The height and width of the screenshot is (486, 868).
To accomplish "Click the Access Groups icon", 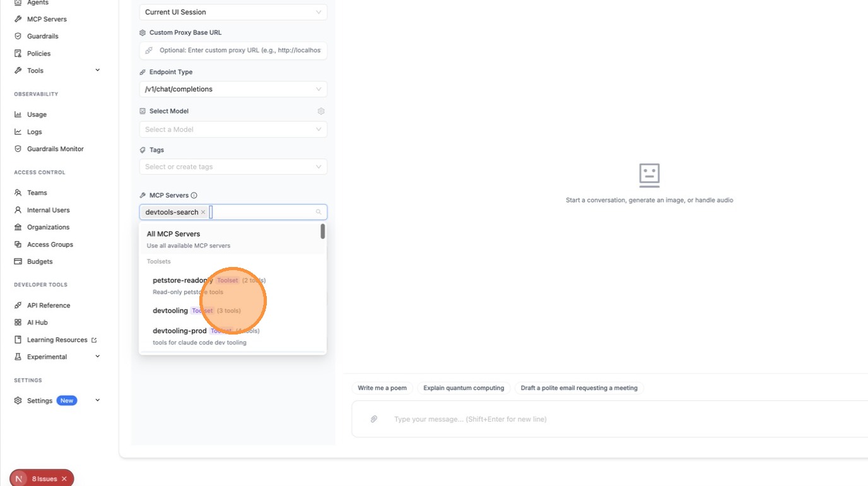I will tap(18, 244).
